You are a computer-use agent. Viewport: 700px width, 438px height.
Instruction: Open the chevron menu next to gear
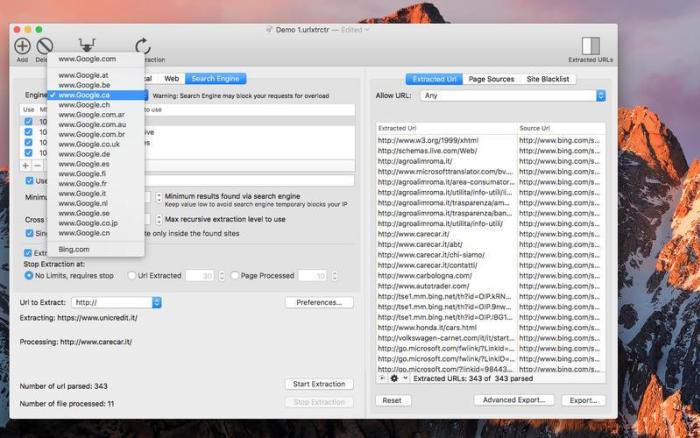405,378
